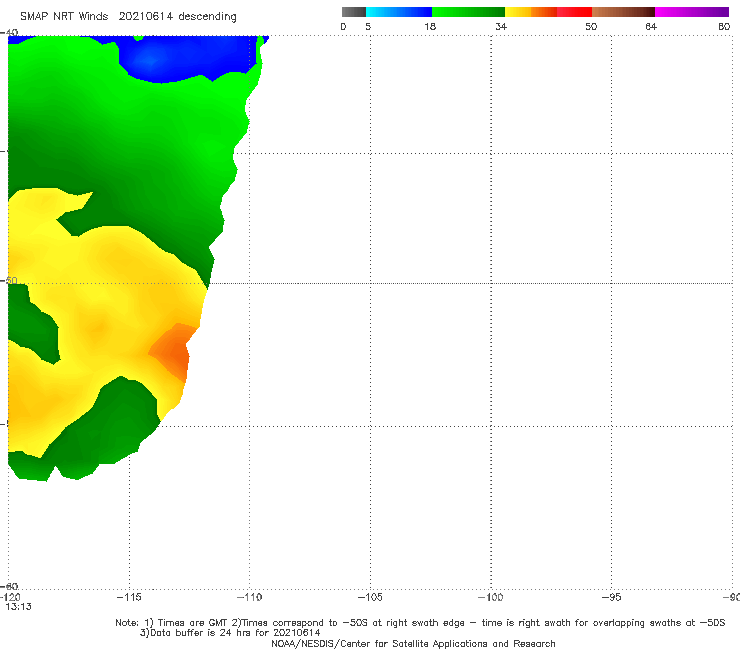Click the green segment of the color bar

[468, 12]
